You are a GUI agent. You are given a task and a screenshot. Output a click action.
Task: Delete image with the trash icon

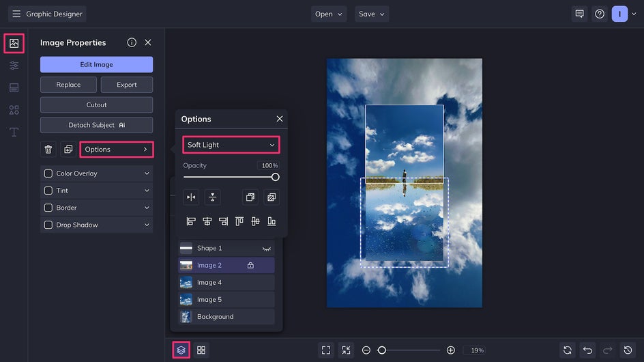pyautogui.click(x=48, y=150)
